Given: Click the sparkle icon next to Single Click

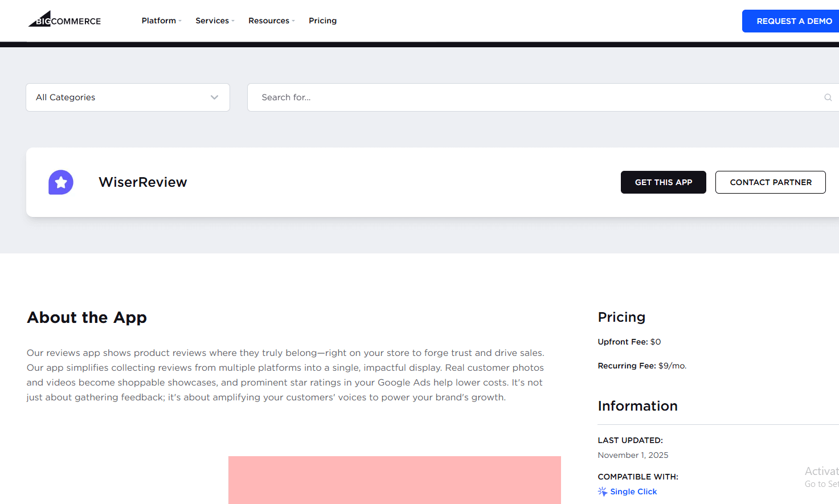Looking at the screenshot, I should pos(602,491).
